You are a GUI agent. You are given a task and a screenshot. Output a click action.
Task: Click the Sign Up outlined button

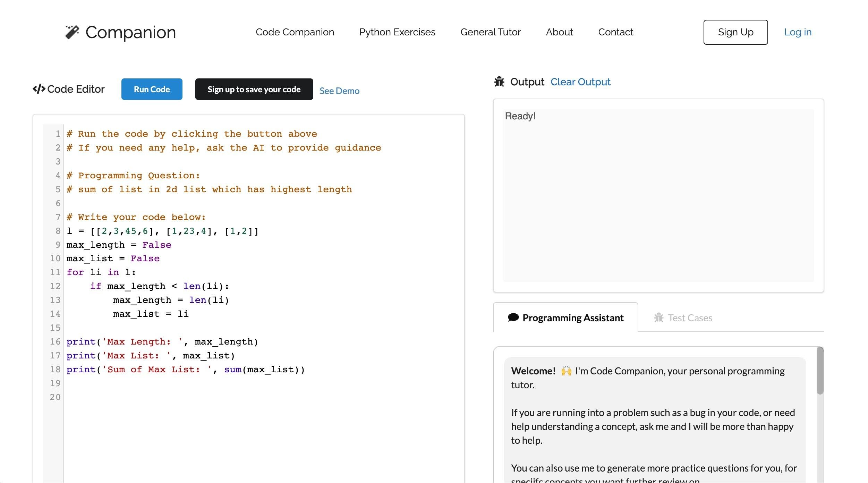pyautogui.click(x=735, y=32)
